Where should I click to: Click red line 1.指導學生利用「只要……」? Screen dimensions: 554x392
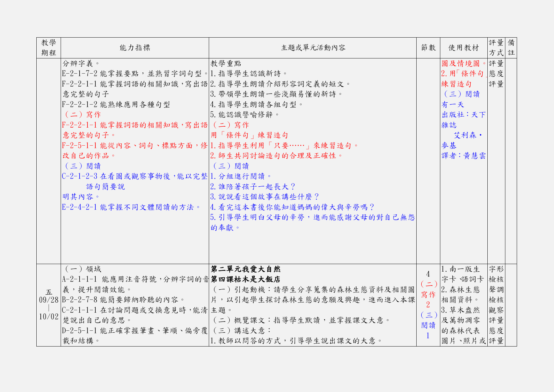tap(285, 146)
